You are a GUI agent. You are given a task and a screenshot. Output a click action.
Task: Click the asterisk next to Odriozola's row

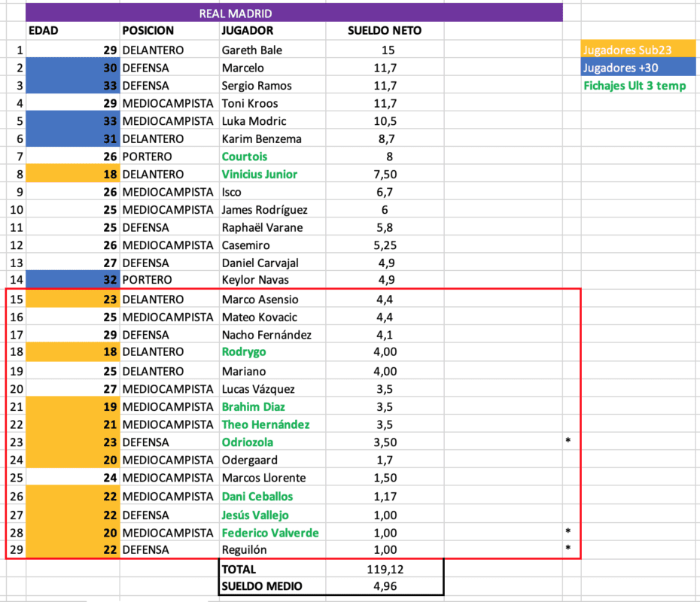click(568, 442)
